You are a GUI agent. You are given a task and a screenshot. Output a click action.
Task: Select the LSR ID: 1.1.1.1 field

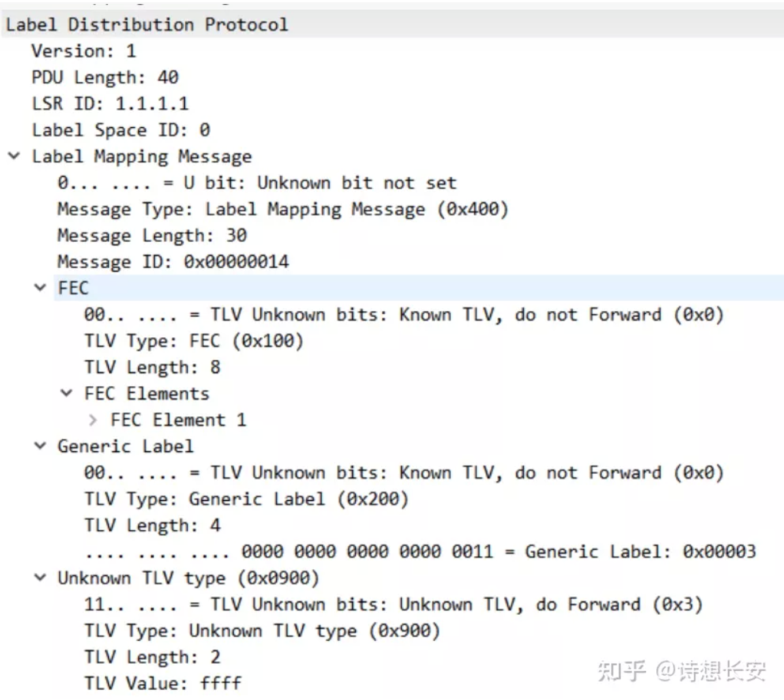[110, 104]
